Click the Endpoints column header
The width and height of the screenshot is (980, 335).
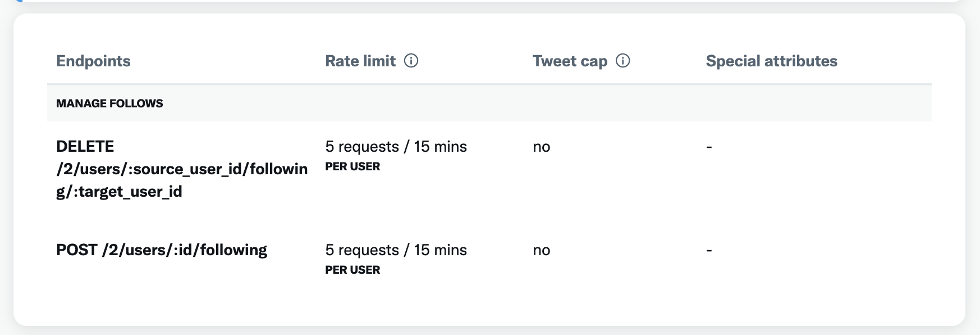(93, 61)
